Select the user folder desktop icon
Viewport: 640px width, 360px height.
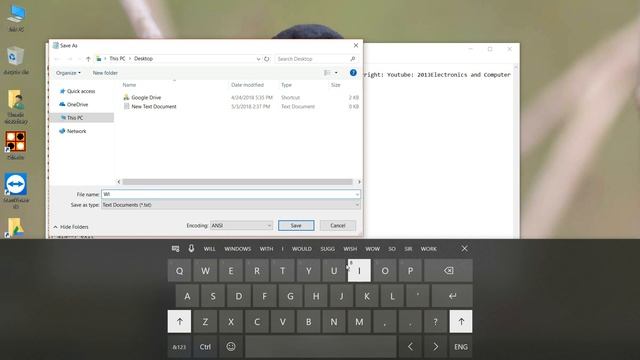[x=16, y=107]
